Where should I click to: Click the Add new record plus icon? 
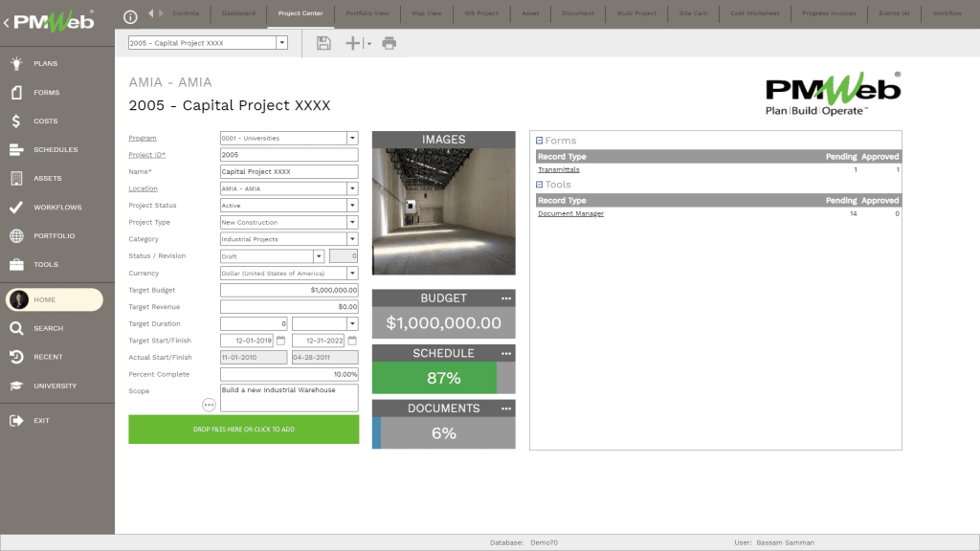[x=353, y=43]
